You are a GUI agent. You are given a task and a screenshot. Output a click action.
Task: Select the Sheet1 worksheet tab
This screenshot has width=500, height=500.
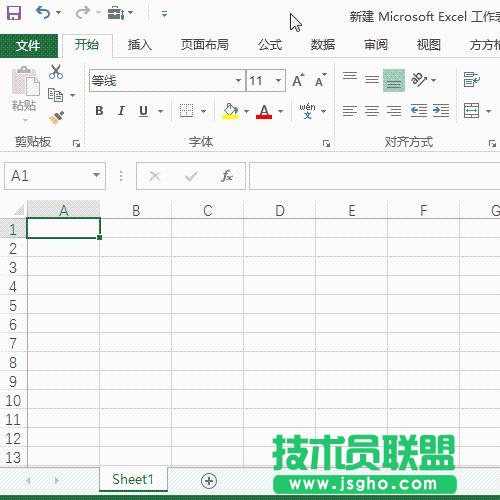(x=133, y=479)
